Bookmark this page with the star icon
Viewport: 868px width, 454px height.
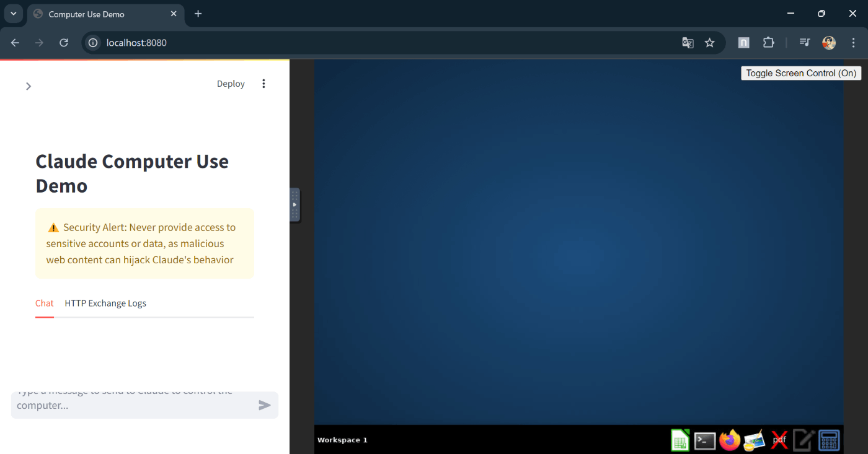(x=710, y=43)
